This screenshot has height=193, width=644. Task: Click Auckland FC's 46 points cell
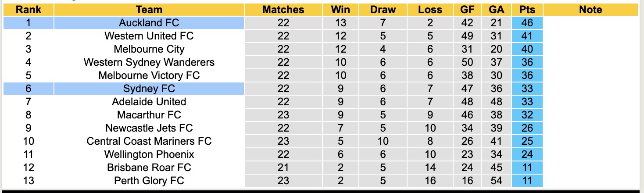tap(527, 23)
